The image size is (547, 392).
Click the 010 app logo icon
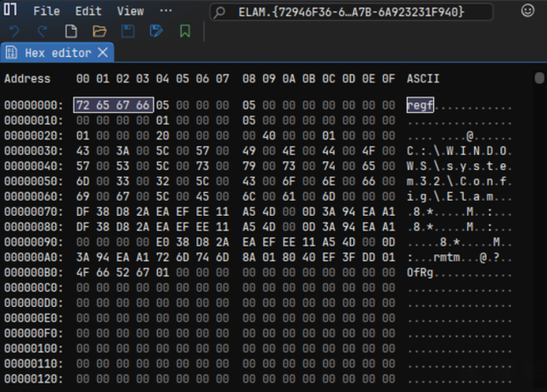[11, 10]
